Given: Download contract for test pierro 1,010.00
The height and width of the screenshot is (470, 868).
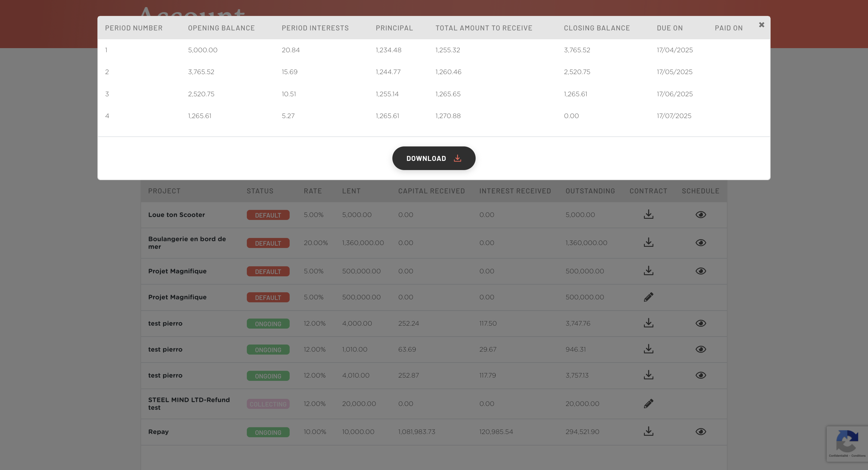Looking at the screenshot, I should (648, 349).
